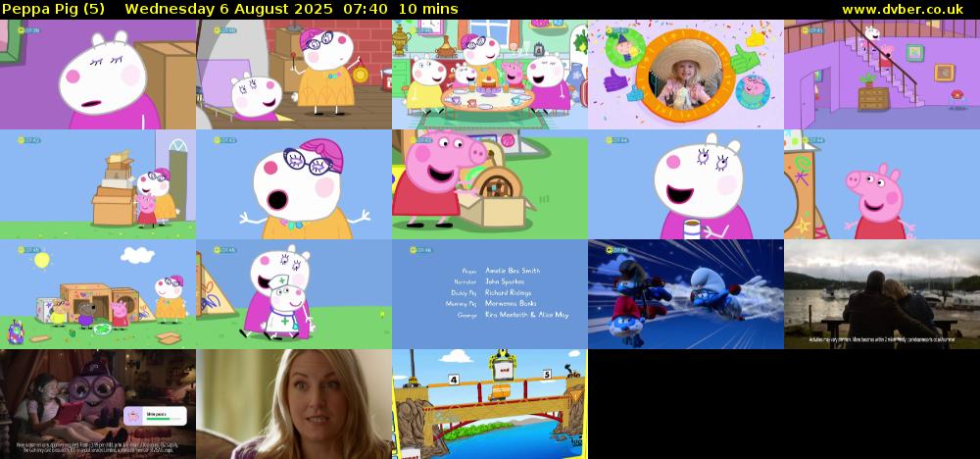The image size is (980, 459).
Task: Open the thumbnail of the girl with the purple monster
Action: pos(98,404)
